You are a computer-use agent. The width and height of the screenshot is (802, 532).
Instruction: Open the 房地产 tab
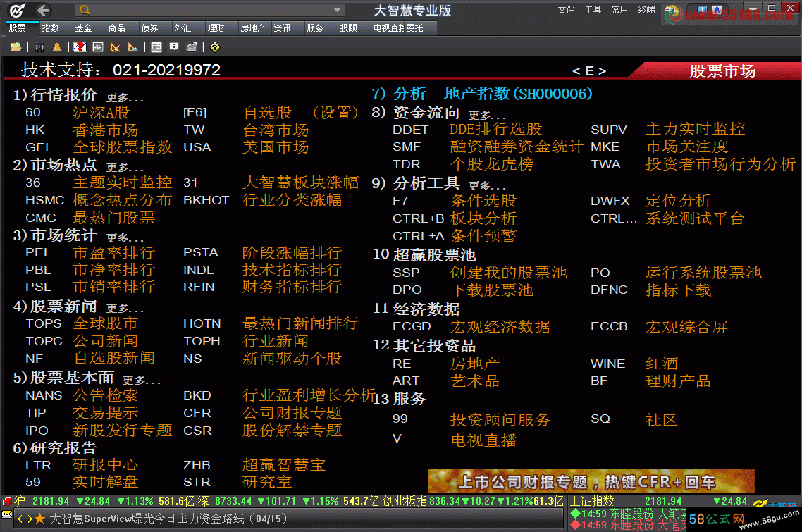pos(253,28)
